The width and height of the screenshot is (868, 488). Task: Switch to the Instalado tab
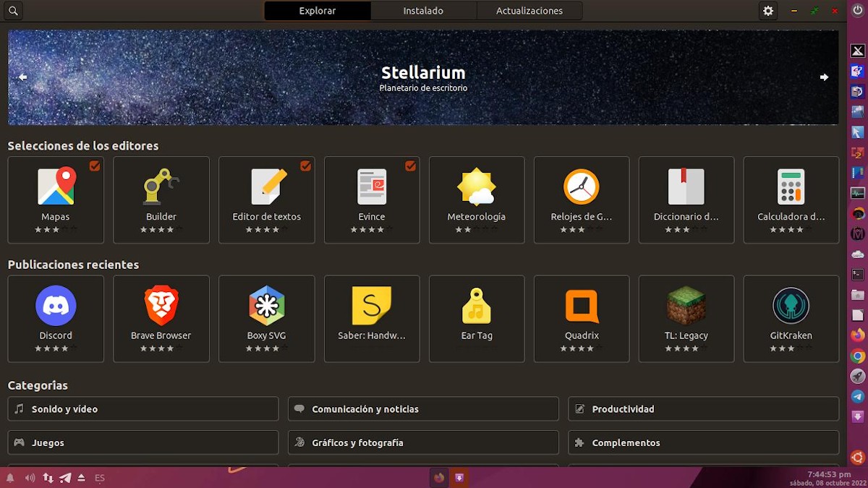tap(423, 11)
